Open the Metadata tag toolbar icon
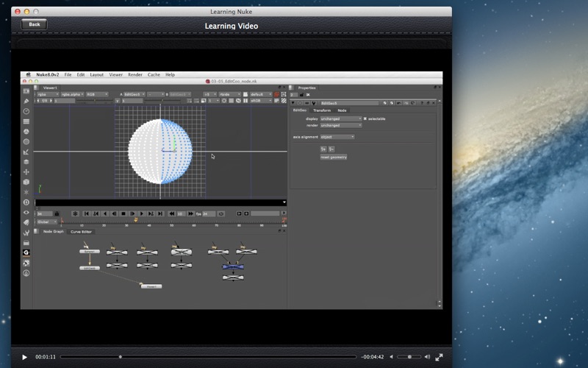The image size is (588, 368). [26, 222]
